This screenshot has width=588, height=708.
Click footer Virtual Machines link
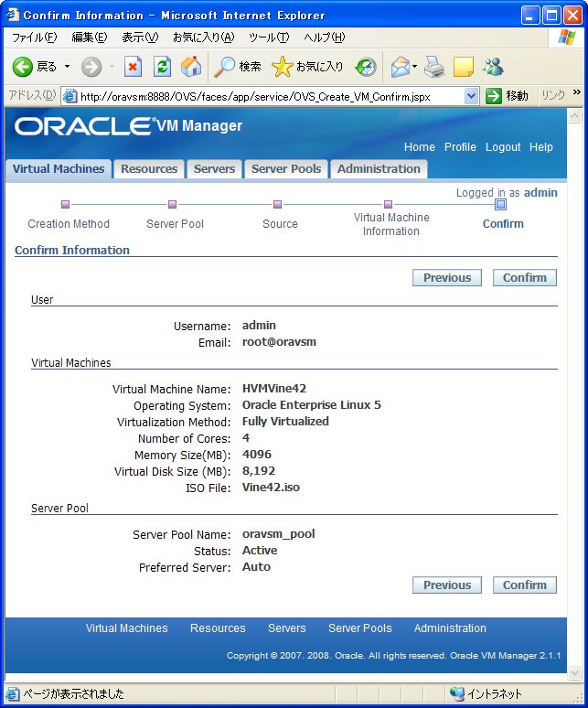tap(126, 628)
